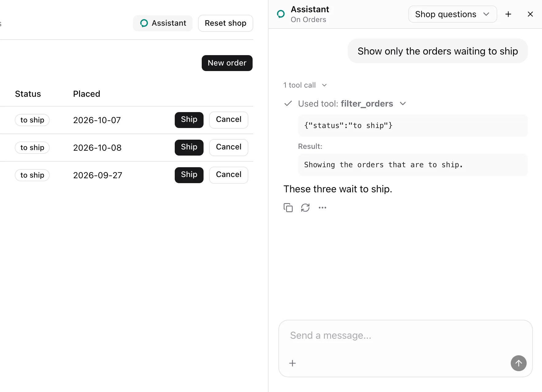Image resolution: width=542 pixels, height=392 pixels.
Task: Click the to ship badge for 2026-09-27
Action: click(32, 175)
